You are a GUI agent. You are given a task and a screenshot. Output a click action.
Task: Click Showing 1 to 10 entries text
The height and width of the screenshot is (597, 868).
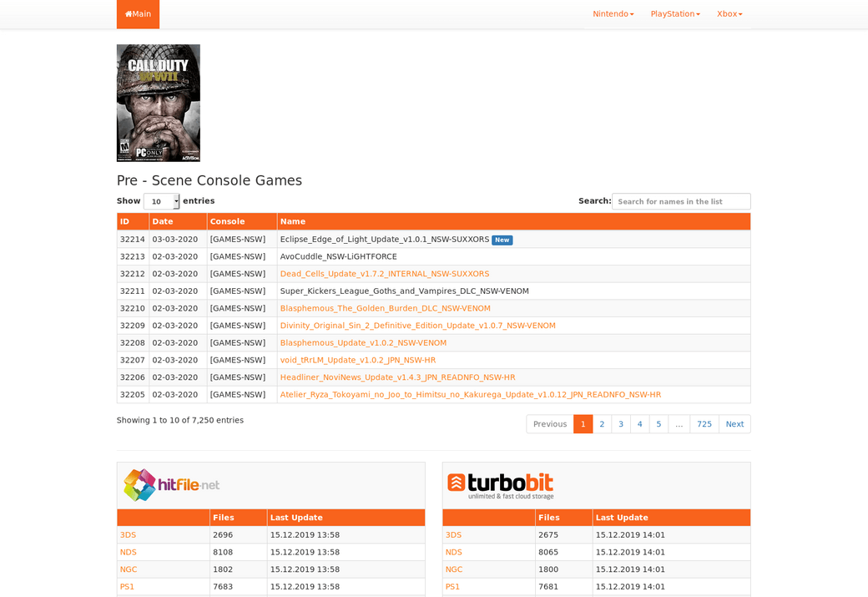(x=180, y=420)
